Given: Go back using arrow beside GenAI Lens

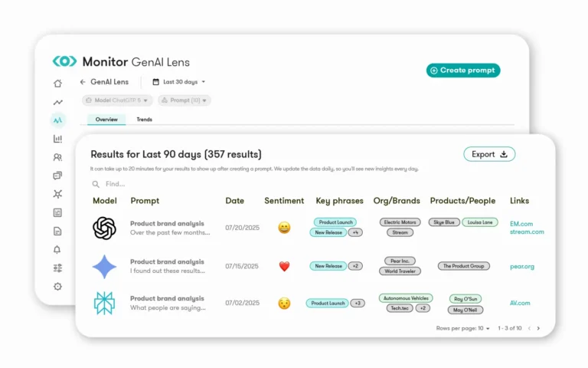Looking at the screenshot, I should pyautogui.click(x=83, y=82).
